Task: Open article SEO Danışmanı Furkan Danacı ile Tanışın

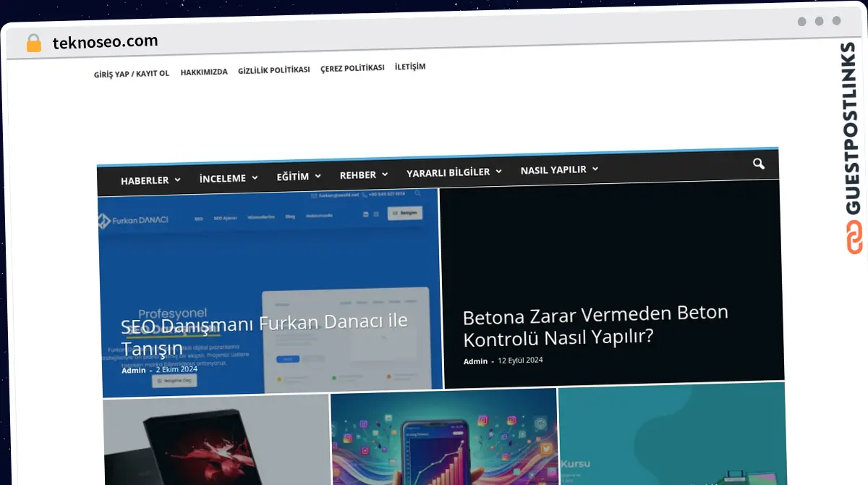Action: 265,335
